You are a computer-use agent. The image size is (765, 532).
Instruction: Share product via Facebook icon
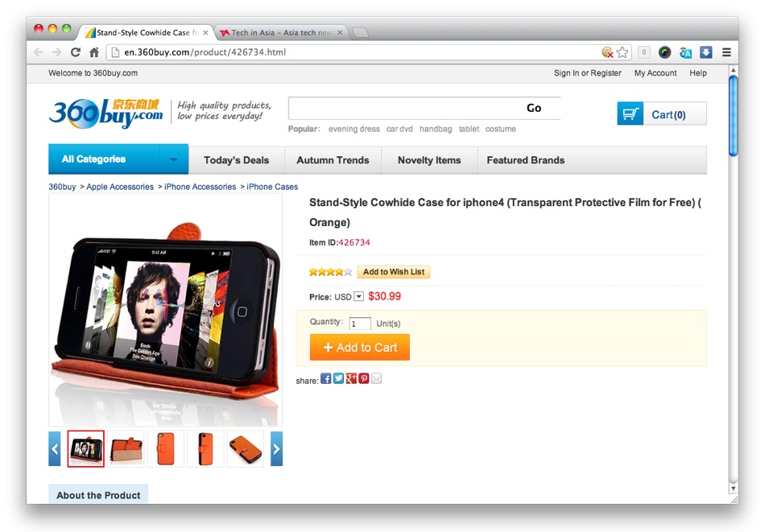tap(326, 379)
